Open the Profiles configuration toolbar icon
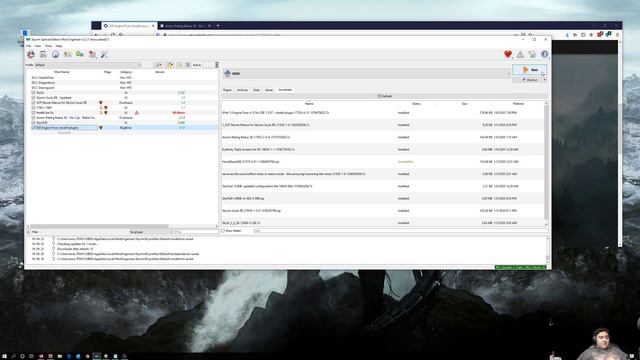This screenshot has width=640, height=360. [x=67, y=54]
